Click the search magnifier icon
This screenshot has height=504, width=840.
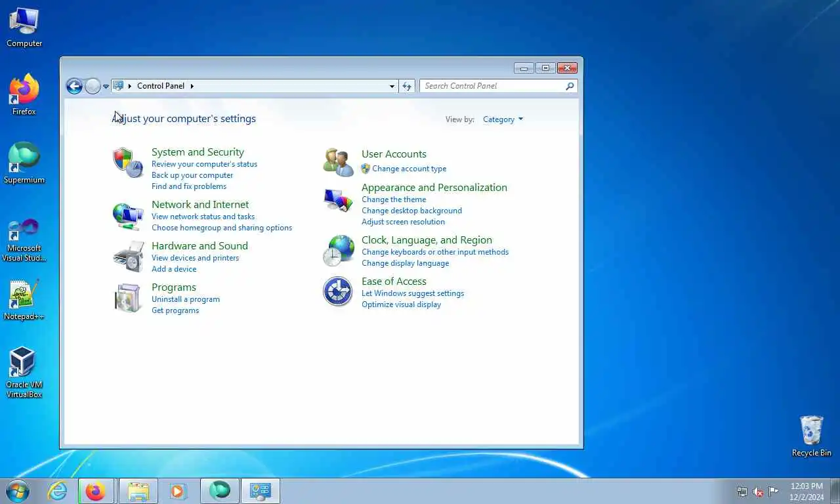click(x=570, y=86)
